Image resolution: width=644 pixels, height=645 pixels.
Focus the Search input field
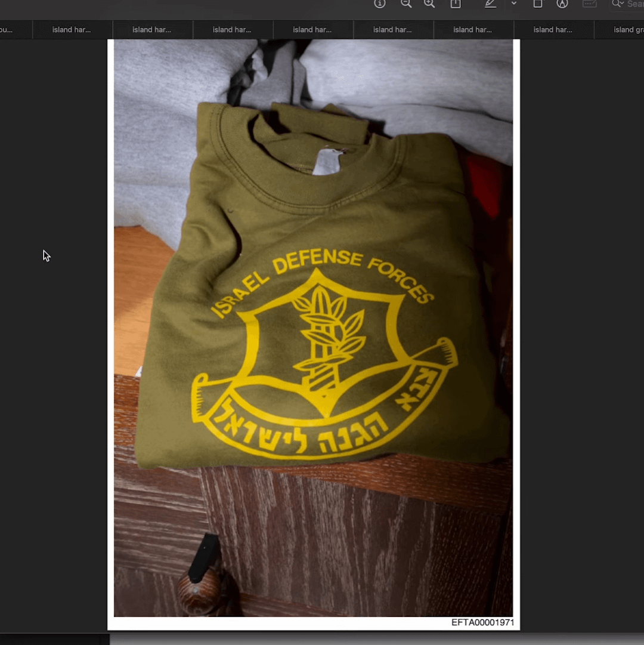[635, 4]
